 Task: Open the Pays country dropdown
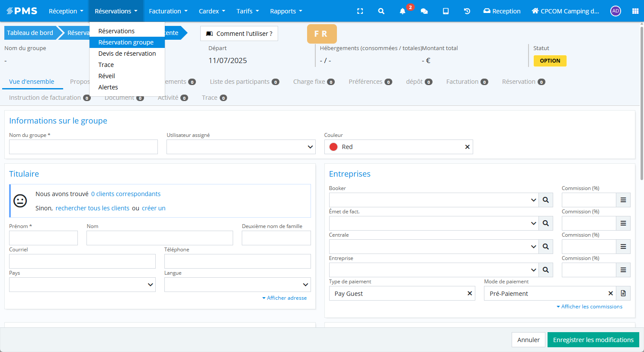(82, 285)
